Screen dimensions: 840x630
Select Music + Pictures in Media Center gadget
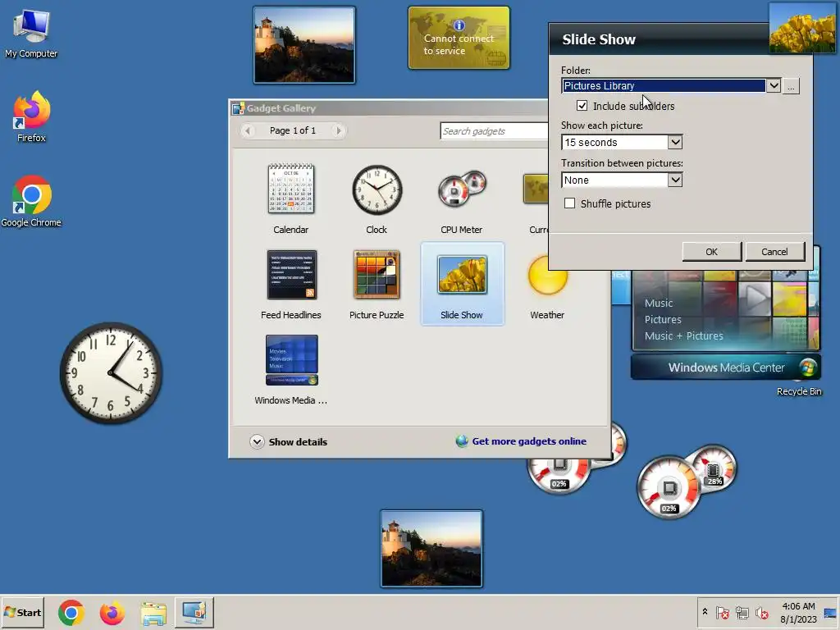click(x=683, y=336)
